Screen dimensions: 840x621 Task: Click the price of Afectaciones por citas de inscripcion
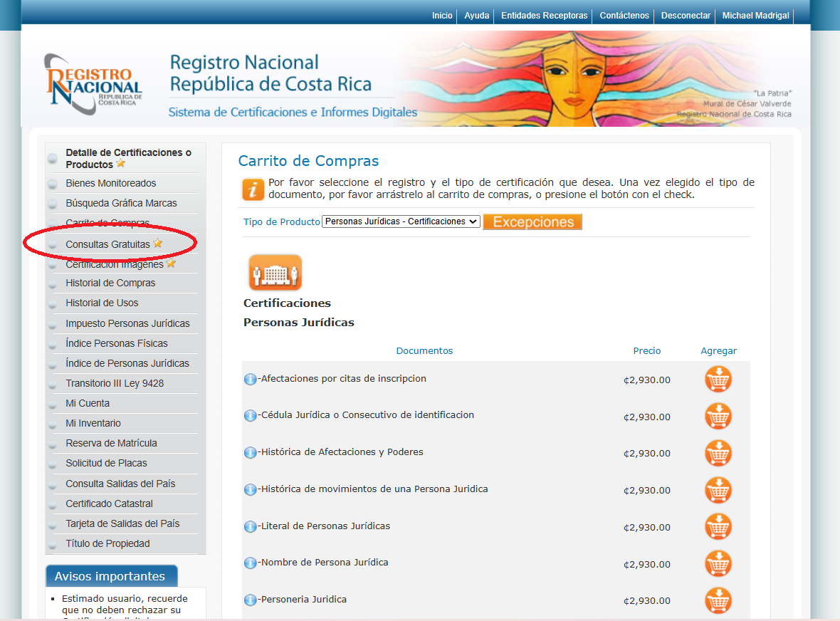(646, 380)
